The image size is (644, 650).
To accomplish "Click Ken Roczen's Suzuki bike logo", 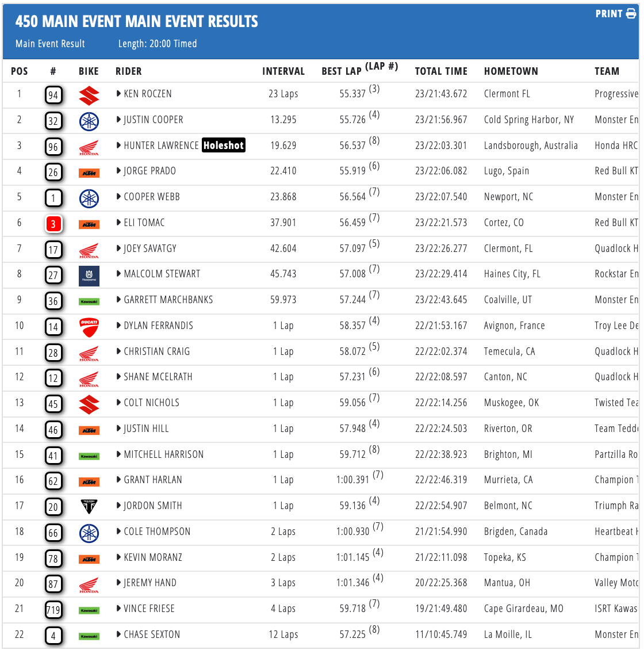I will click(x=89, y=95).
